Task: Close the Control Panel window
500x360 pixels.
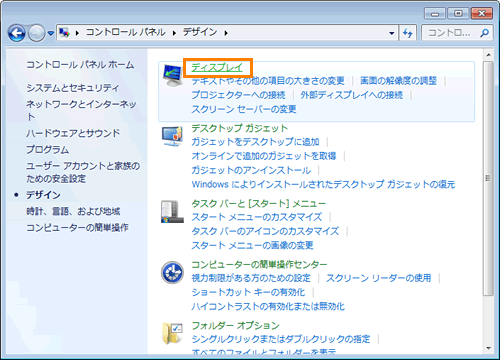Action: [482, 14]
